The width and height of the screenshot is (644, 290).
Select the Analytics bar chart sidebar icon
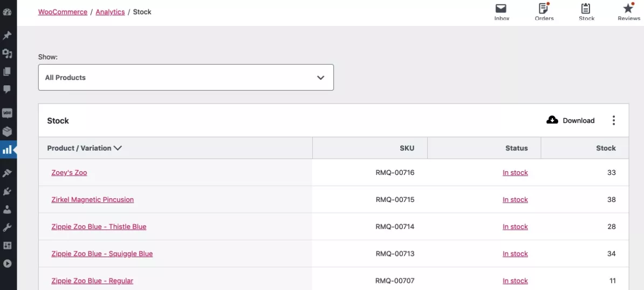pos(7,150)
